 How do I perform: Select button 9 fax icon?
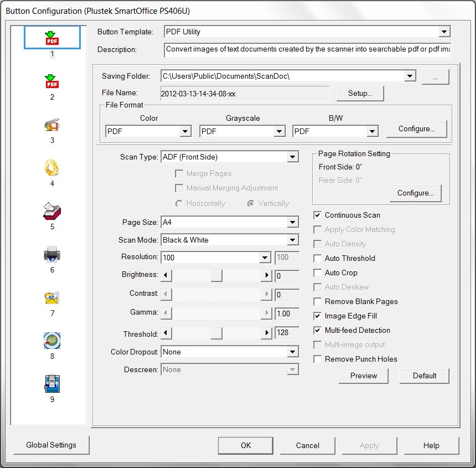pyautogui.click(x=52, y=384)
